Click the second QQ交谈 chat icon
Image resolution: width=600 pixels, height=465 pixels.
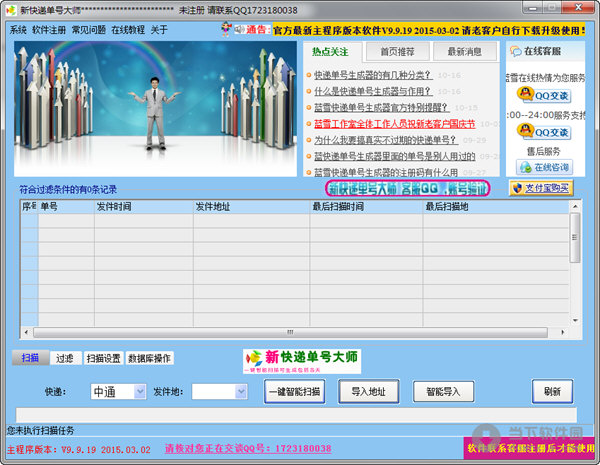543,132
